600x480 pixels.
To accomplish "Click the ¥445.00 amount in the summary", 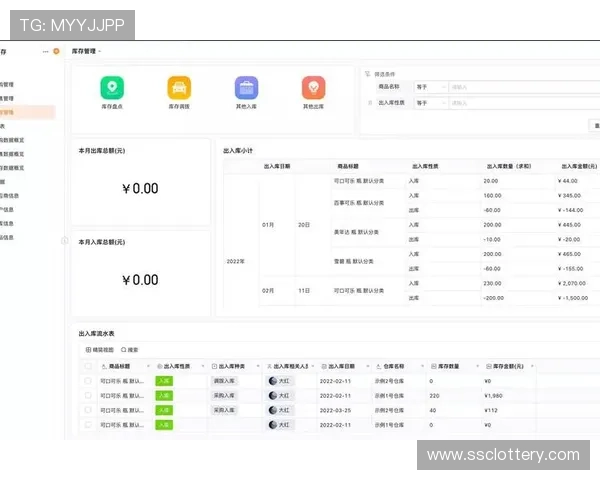I will click(569, 225).
